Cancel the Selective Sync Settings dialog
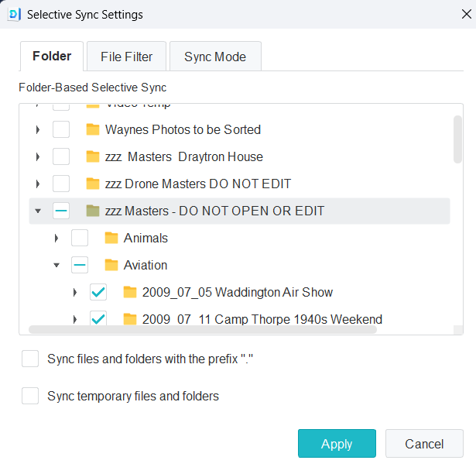476x474 pixels. pos(424,444)
